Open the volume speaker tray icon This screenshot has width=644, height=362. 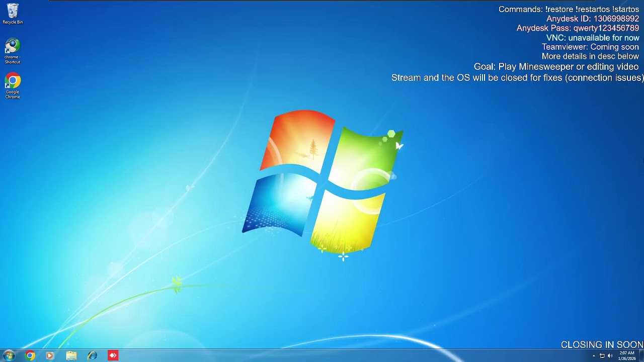point(610,356)
